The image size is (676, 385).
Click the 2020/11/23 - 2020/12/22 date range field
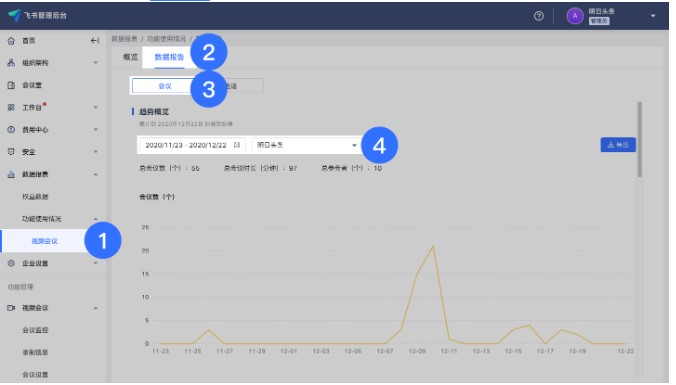(192, 145)
